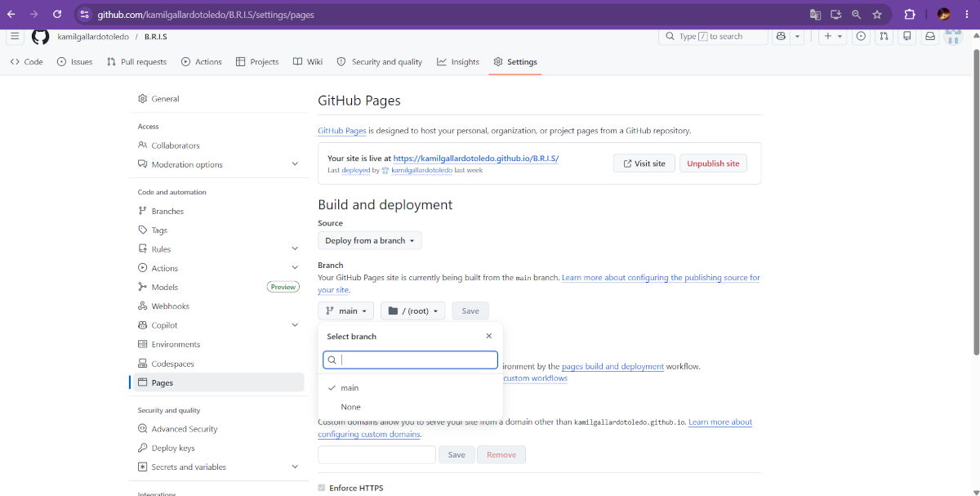
Task: Open the Chrome extensions puzzle icon
Action: coord(910,14)
